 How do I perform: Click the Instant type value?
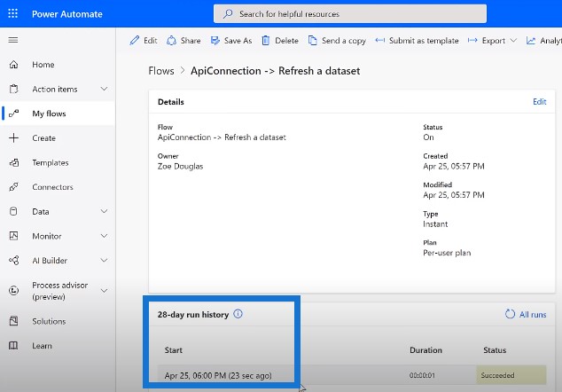435,223
